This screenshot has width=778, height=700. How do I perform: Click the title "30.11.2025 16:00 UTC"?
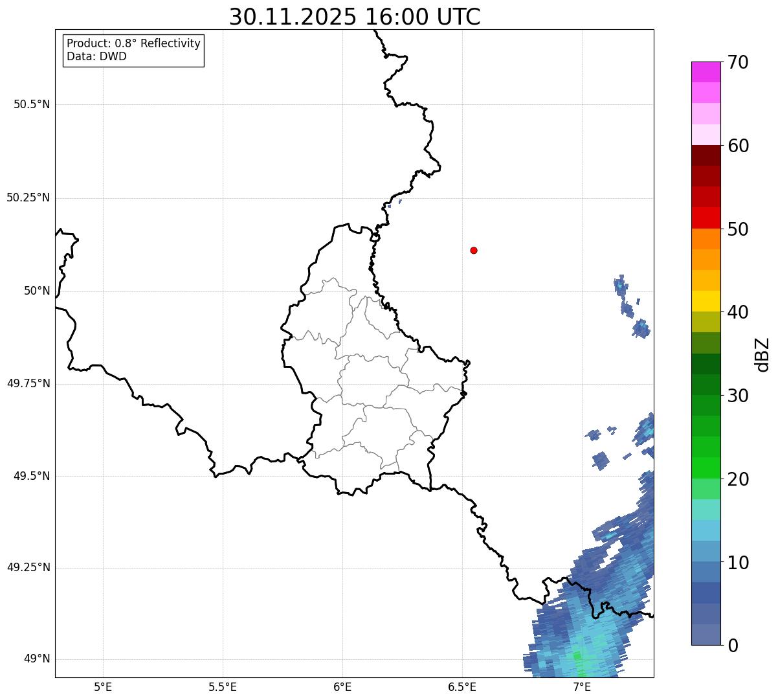point(355,17)
